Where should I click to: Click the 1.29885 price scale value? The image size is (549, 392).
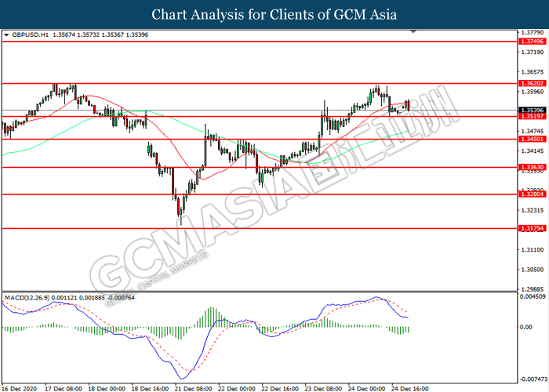click(x=533, y=289)
